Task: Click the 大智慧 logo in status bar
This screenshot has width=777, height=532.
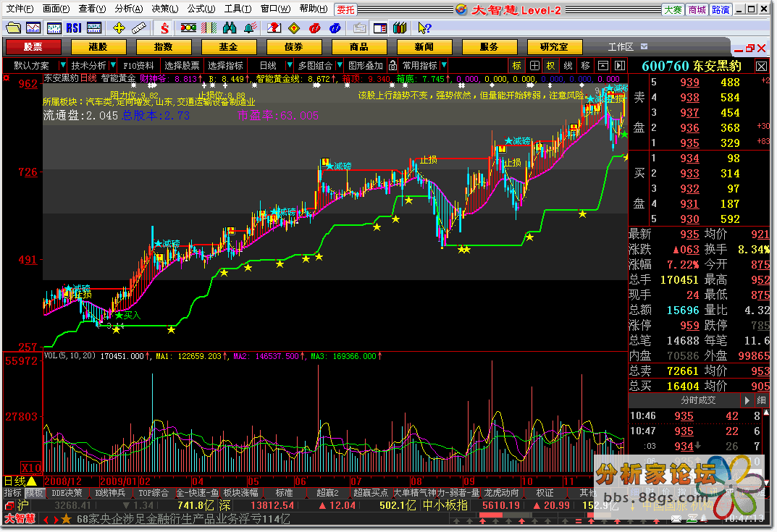Action: [20, 519]
